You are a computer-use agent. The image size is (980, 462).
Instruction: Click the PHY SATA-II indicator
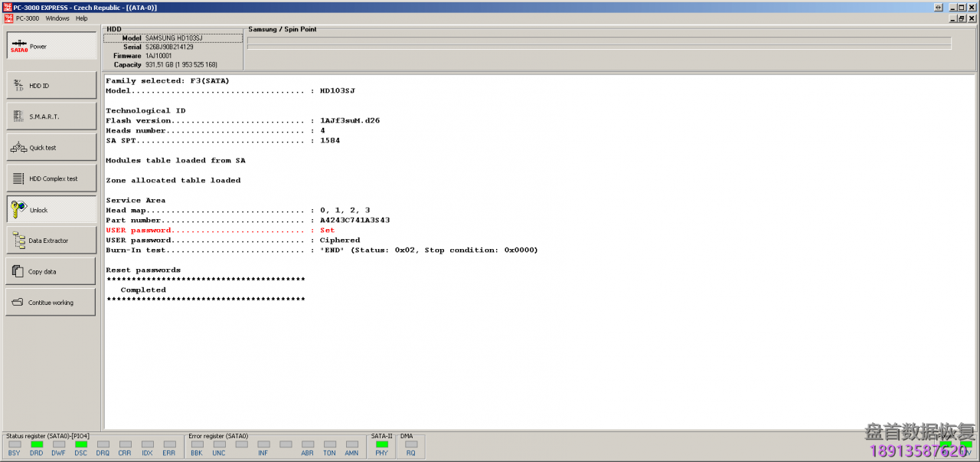tap(381, 444)
